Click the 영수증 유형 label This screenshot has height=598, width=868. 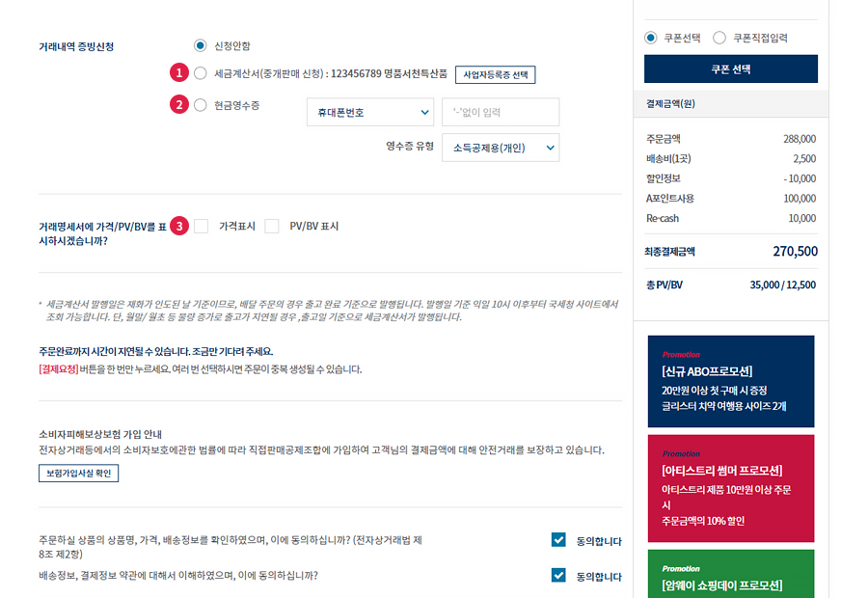coord(410,147)
